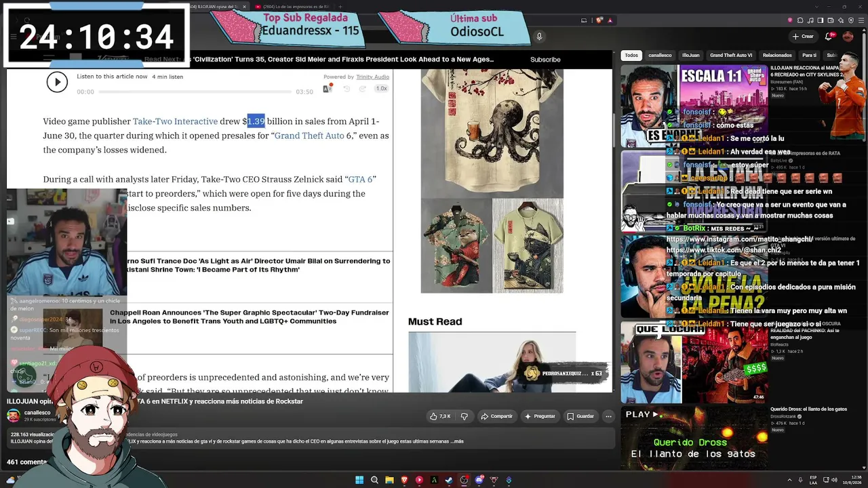The image size is (868, 488).
Task: Open the 'QUE LOCURA' video thumbnail
Action: click(694, 362)
